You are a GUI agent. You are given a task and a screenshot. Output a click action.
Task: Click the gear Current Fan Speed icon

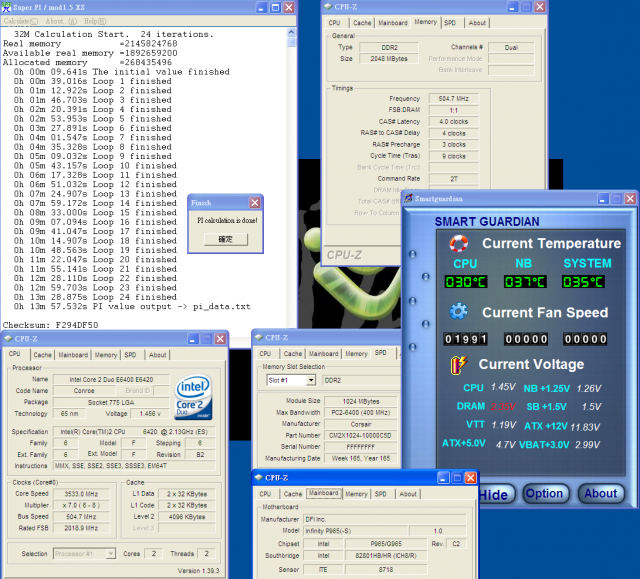point(458,311)
